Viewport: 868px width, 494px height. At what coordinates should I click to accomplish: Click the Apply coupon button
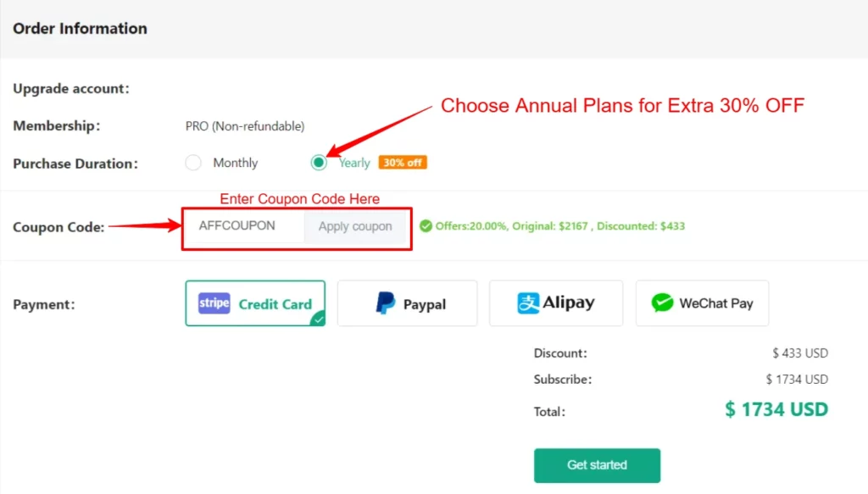point(355,227)
